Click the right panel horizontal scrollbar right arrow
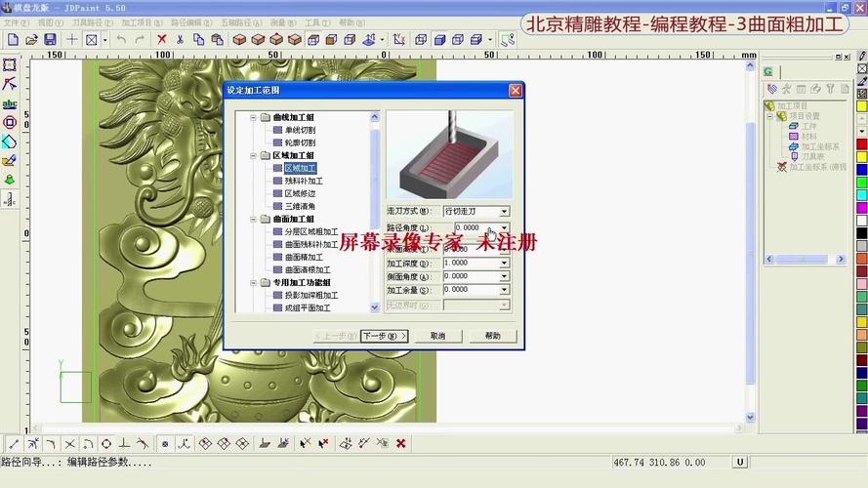 (841, 259)
